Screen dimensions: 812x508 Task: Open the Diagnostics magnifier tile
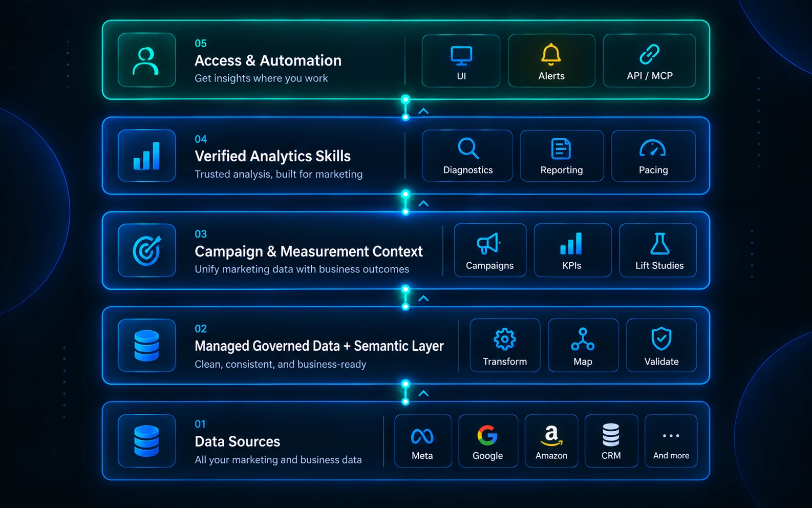[467, 156]
